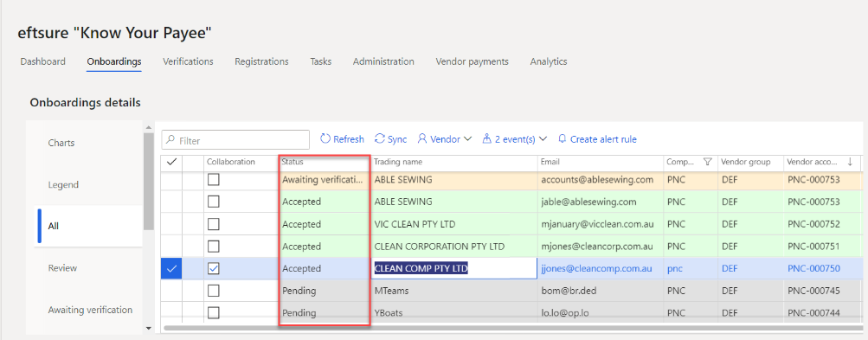This screenshot has height=340, width=868.
Task: Select Review in side panel
Action: click(x=62, y=268)
